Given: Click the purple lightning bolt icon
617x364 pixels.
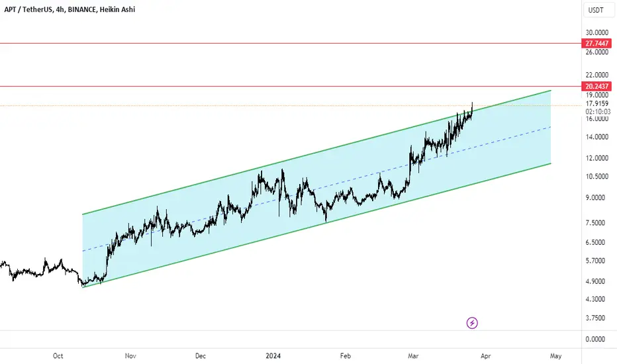Looking at the screenshot, I should (x=472, y=323).
